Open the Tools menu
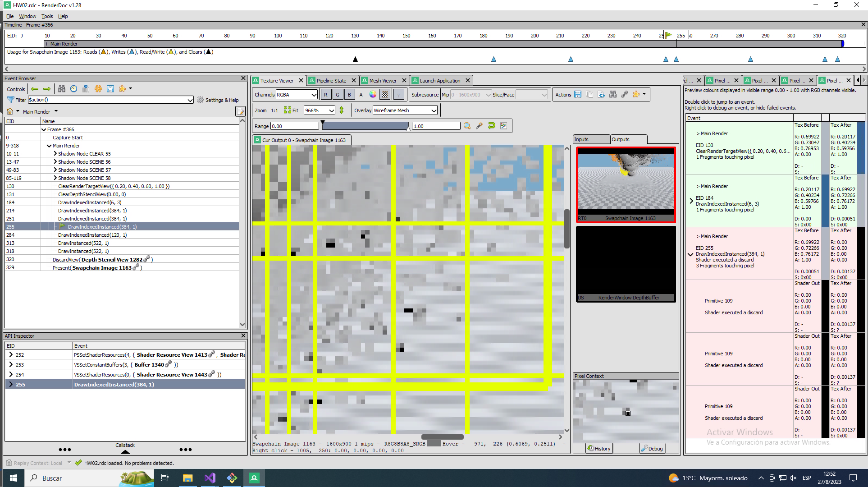 tap(47, 16)
